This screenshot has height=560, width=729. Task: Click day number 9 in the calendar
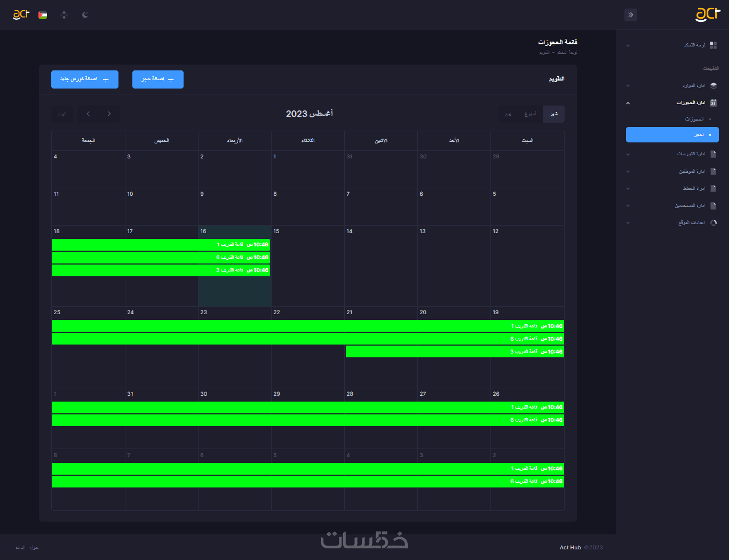202,194
